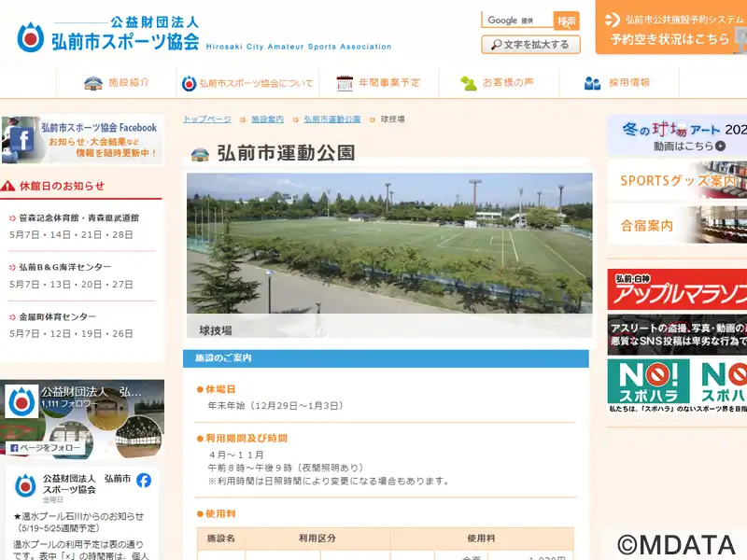747x560 pixels.
Task: Open the 冬の球場アート video banner
Action: click(677, 135)
